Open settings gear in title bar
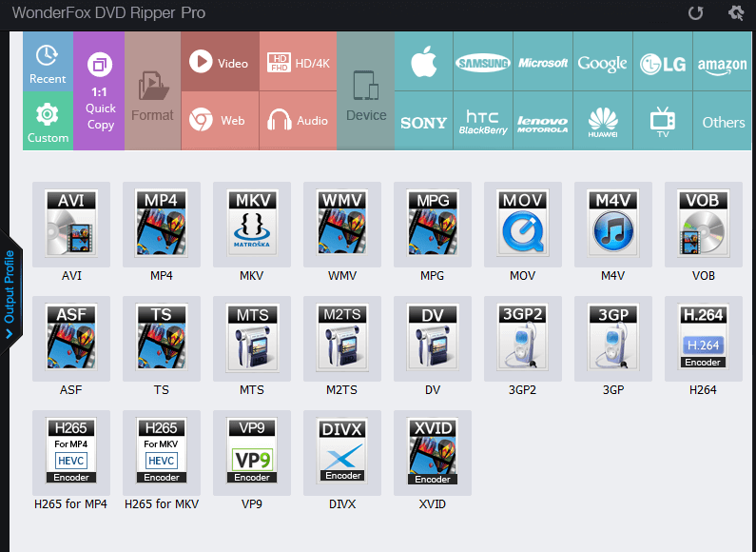Image resolution: width=756 pixels, height=552 pixels. (736, 12)
